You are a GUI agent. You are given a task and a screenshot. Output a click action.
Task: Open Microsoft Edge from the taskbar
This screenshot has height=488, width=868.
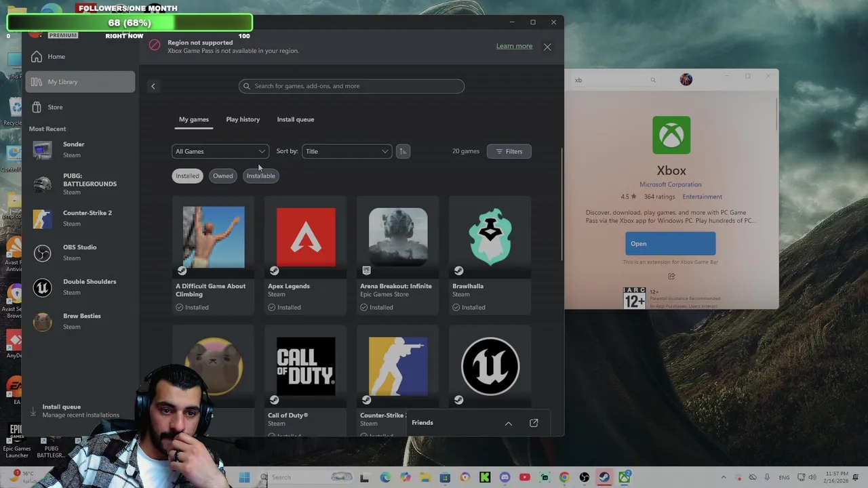point(385,478)
